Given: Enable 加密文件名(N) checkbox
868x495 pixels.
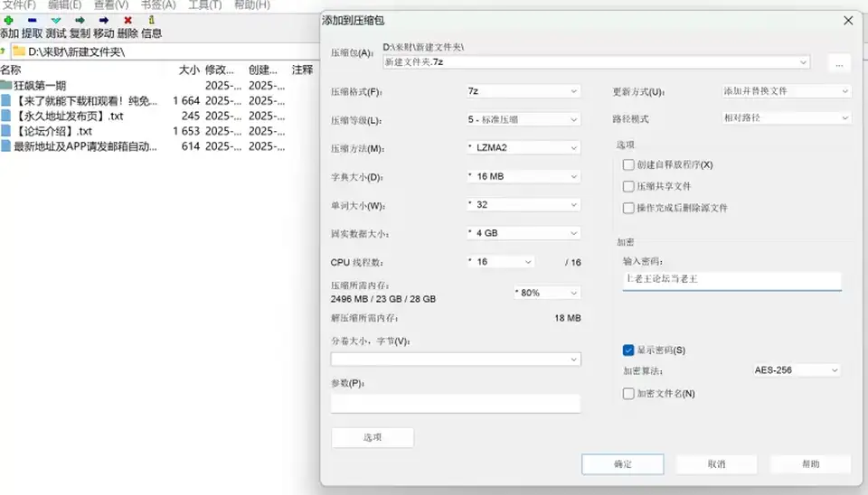Looking at the screenshot, I should pyautogui.click(x=628, y=394).
